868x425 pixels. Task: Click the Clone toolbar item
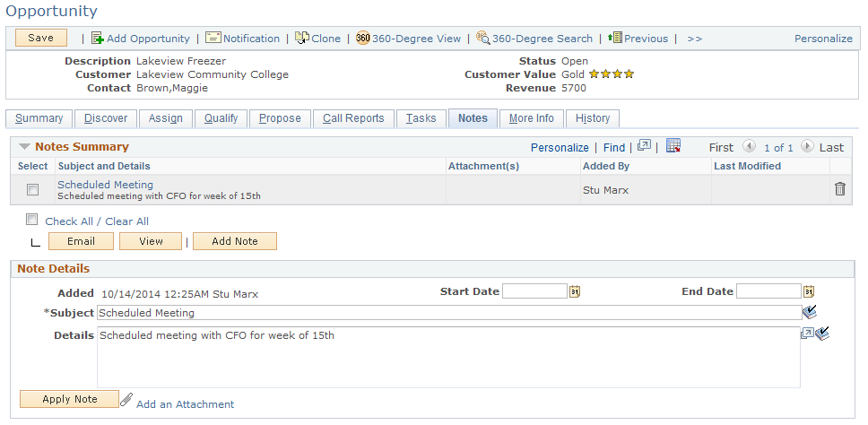(317, 39)
